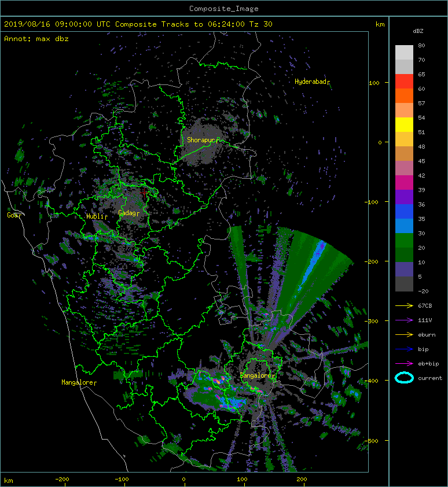Click the blue rain band in northeast sector
The width and height of the screenshot is (448, 487).
coord(312,266)
